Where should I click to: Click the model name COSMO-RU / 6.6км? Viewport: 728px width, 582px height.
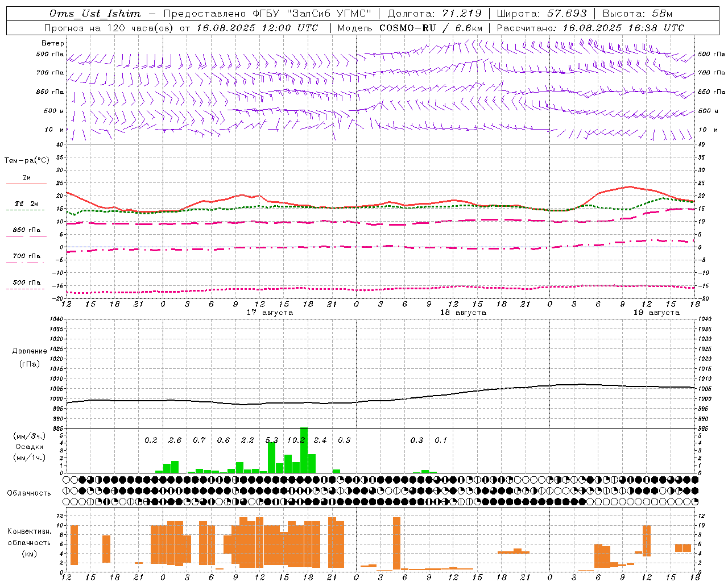(431, 28)
